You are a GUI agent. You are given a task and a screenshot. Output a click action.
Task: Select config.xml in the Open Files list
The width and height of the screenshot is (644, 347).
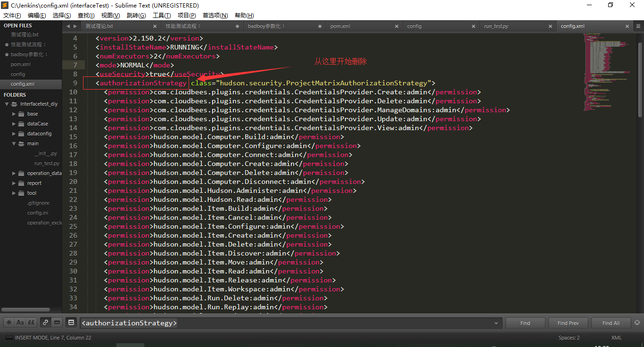coord(23,84)
